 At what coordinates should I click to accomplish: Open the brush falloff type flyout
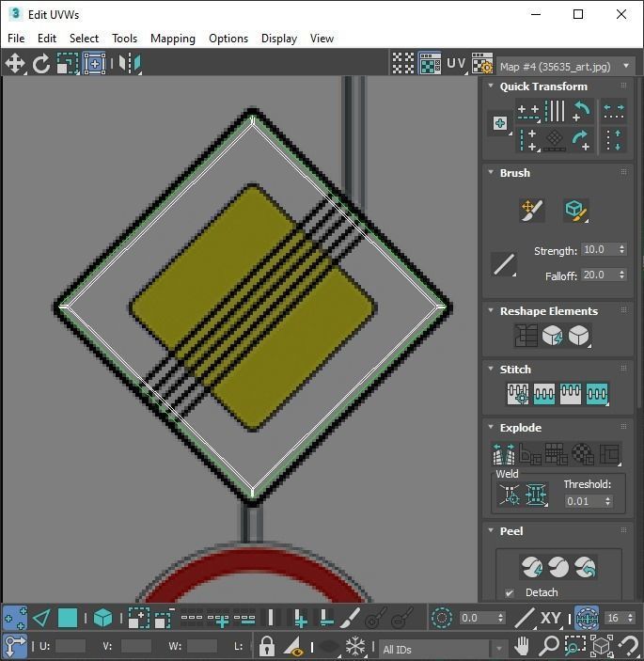coord(504,265)
